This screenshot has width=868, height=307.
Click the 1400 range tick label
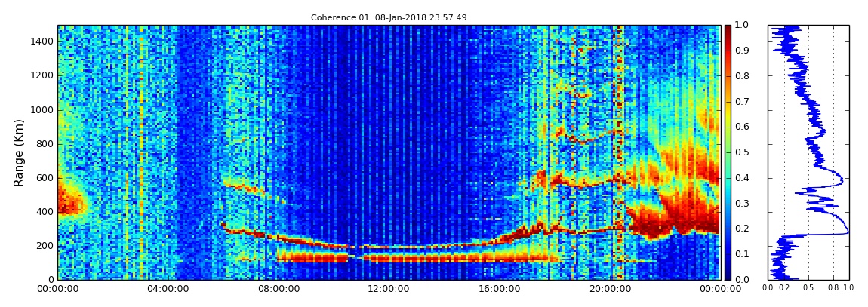(42, 41)
